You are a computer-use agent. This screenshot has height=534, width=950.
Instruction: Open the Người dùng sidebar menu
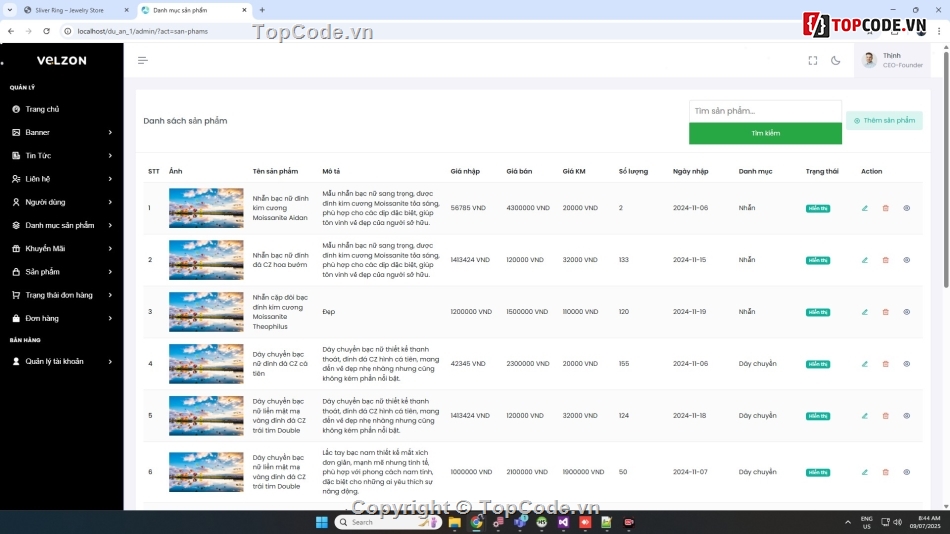pos(61,202)
